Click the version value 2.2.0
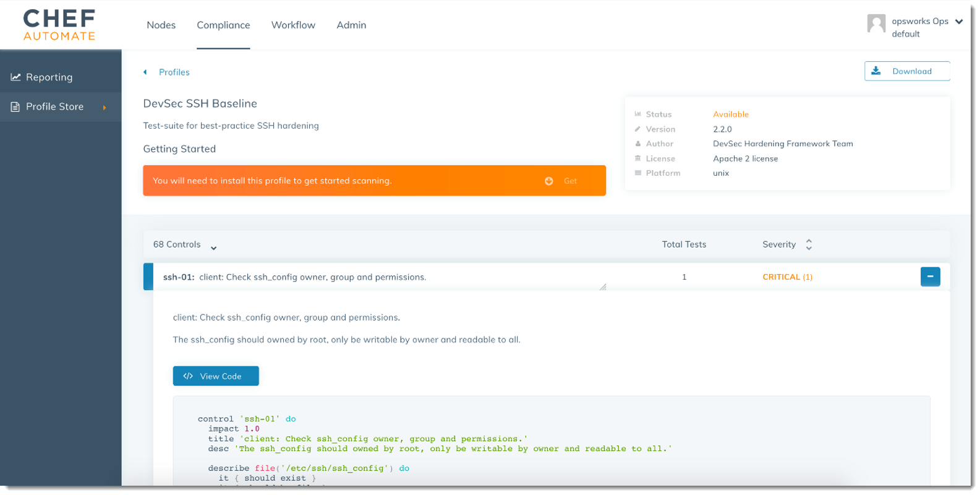This screenshot has height=495, width=980. click(x=722, y=129)
